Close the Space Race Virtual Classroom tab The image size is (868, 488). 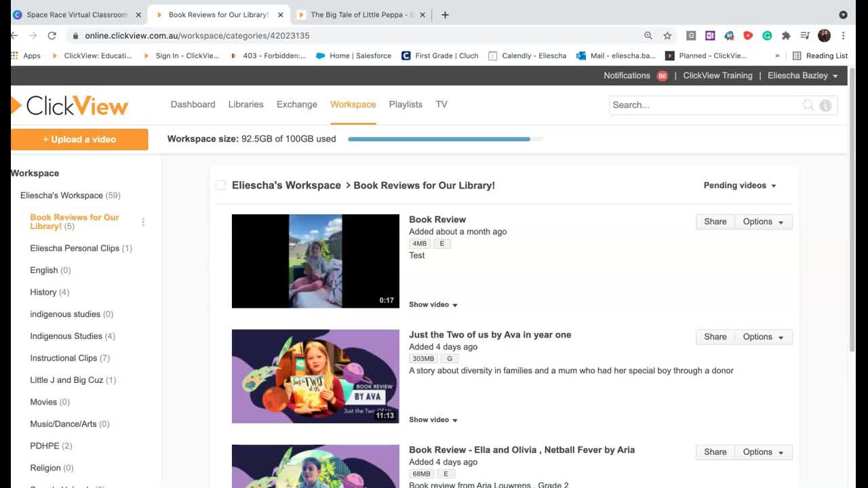coord(138,14)
